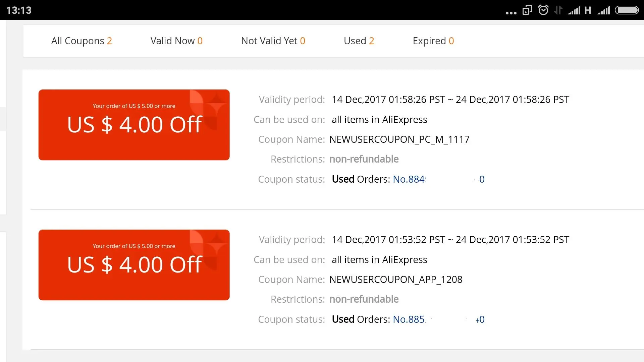Tap the battery indicator icon
The height and width of the screenshot is (362, 644).
point(627,10)
